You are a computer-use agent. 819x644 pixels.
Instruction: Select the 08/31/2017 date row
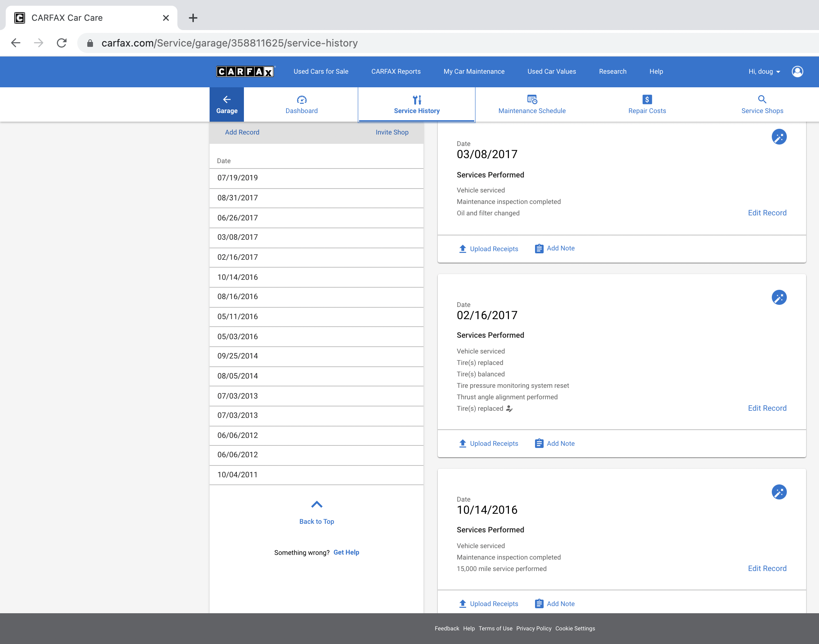click(316, 198)
